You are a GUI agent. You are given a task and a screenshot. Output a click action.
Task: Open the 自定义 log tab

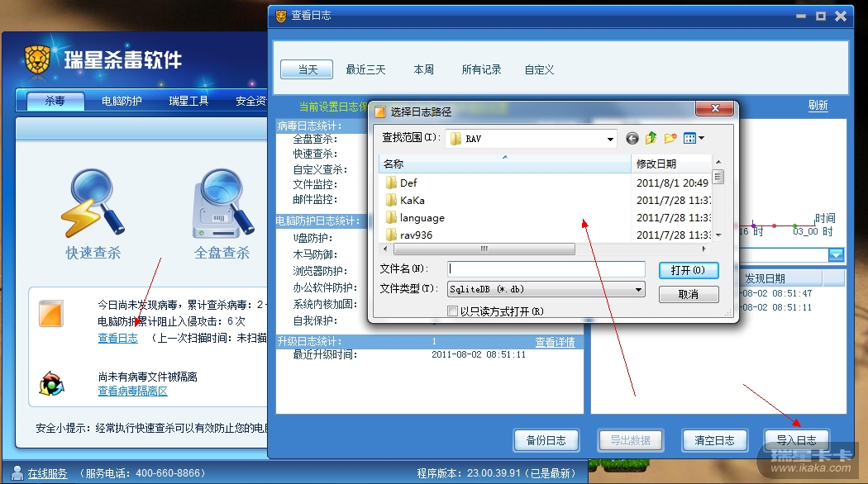(539, 69)
